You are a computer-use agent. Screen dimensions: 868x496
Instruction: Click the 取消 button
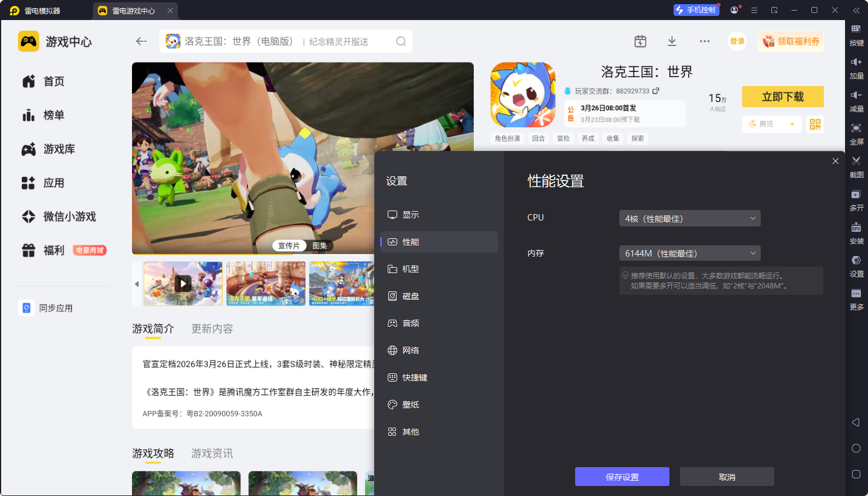727,477
